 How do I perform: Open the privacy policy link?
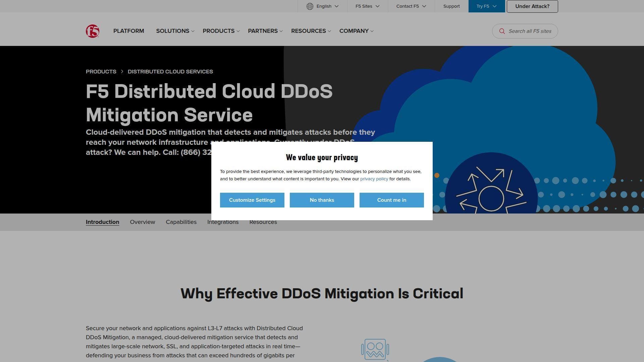(x=374, y=179)
